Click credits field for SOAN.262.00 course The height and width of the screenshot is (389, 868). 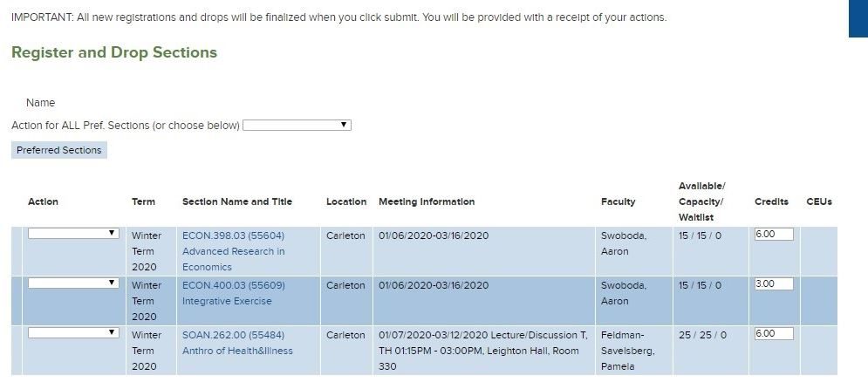click(774, 334)
